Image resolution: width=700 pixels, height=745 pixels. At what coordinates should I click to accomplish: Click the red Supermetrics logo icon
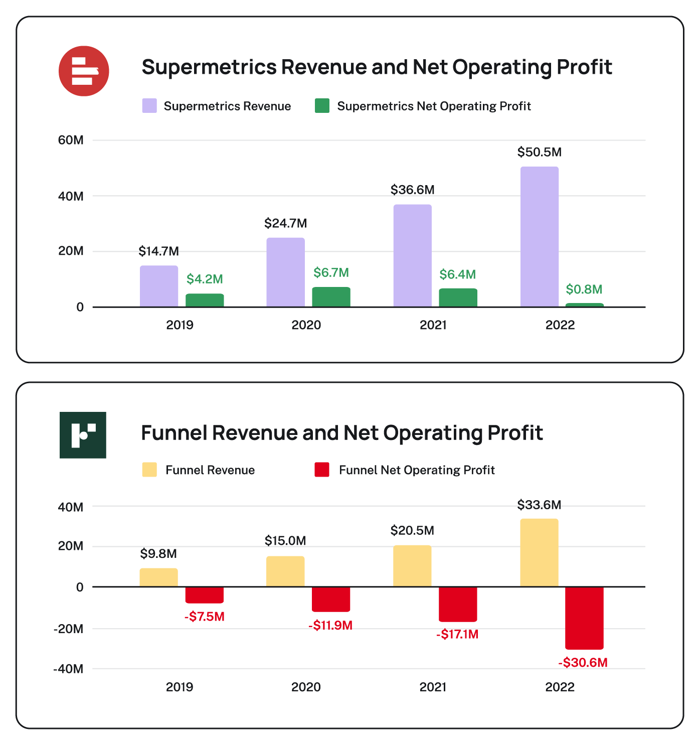click(x=84, y=71)
